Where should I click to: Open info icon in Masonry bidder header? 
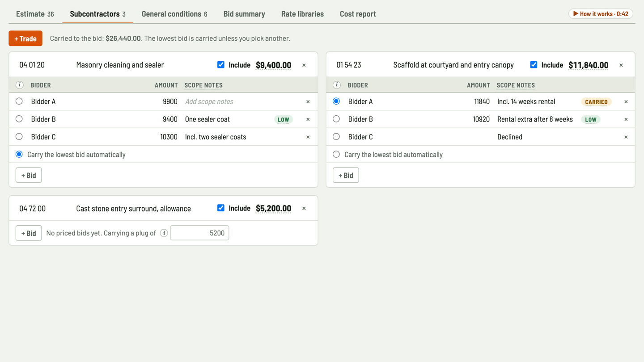point(20,85)
